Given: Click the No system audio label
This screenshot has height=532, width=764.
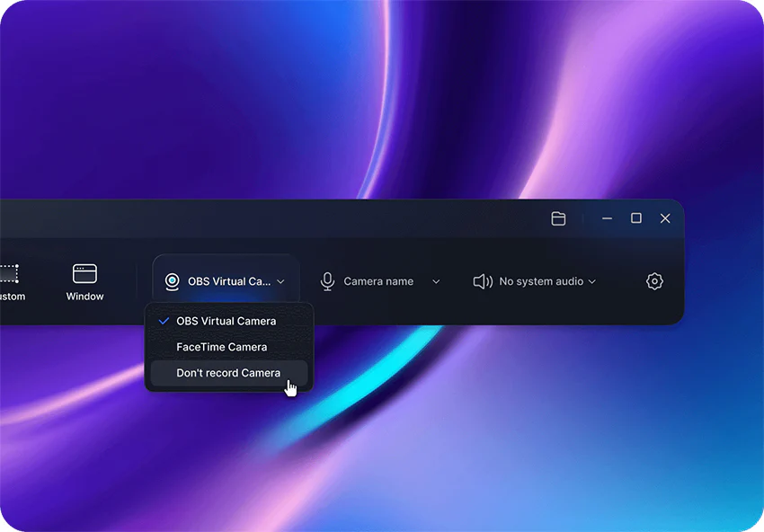Looking at the screenshot, I should [541, 281].
